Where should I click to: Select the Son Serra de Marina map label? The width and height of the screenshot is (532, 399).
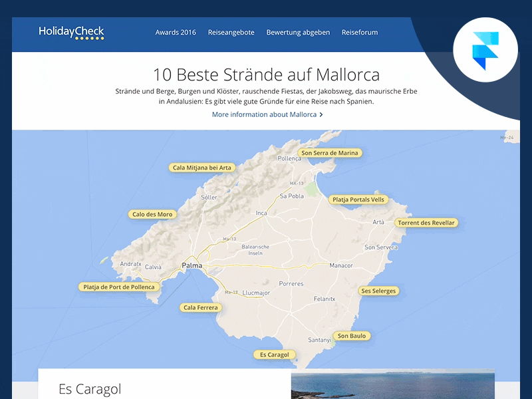tap(330, 153)
